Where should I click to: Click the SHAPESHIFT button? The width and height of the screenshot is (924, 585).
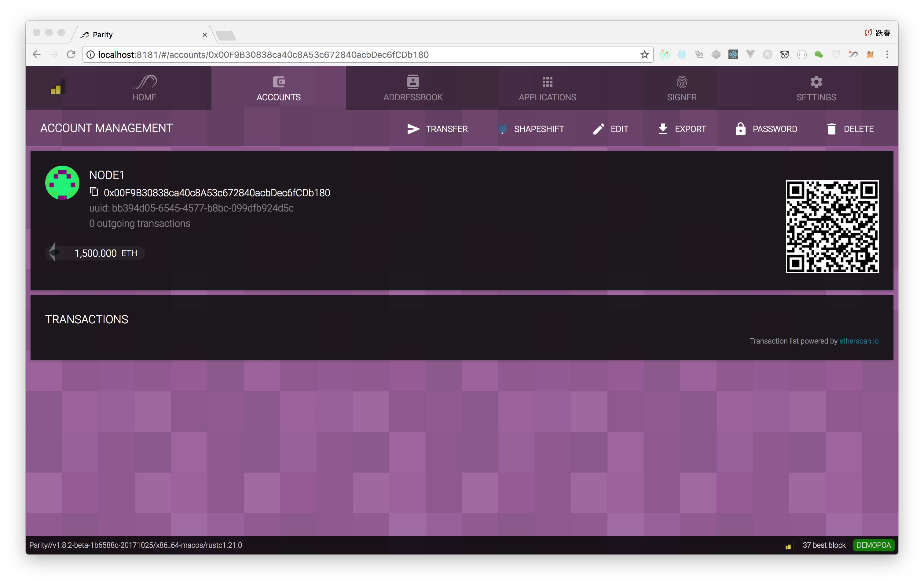pyautogui.click(x=530, y=129)
